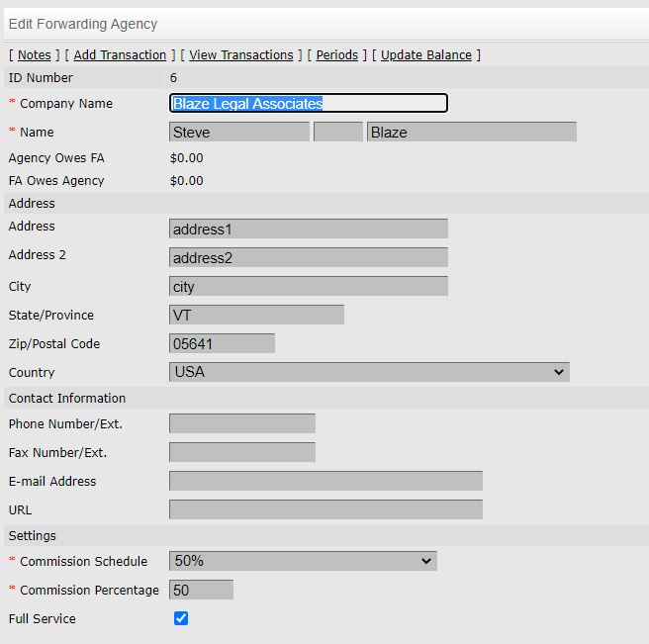649x644 pixels.
Task: Click the empty middle name field
Action: pos(338,132)
